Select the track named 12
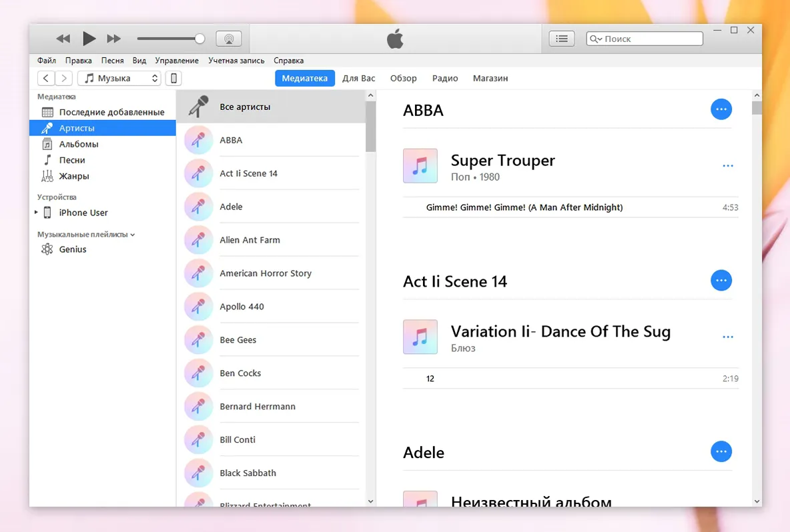The image size is (790, 532). click(x=571, y=379)
